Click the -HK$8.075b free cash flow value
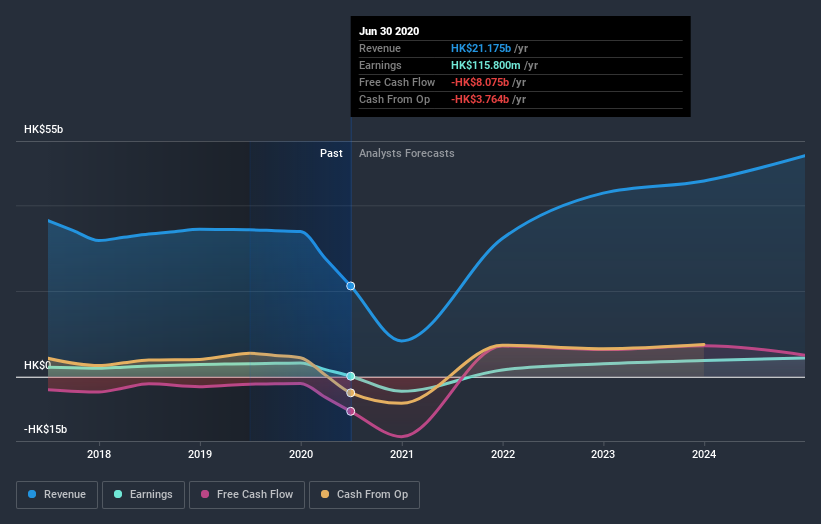Viewport: 821px width, 524px height. [480, 82]
